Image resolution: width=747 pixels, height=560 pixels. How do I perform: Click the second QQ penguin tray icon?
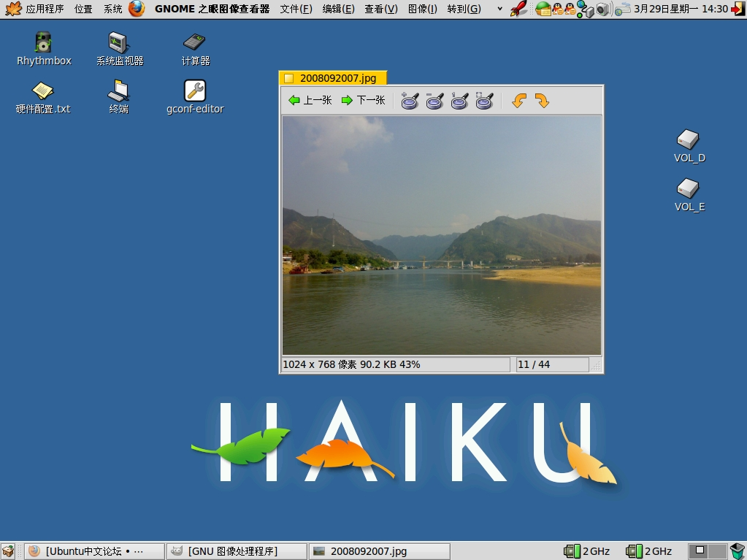click(x=570, y=9)
